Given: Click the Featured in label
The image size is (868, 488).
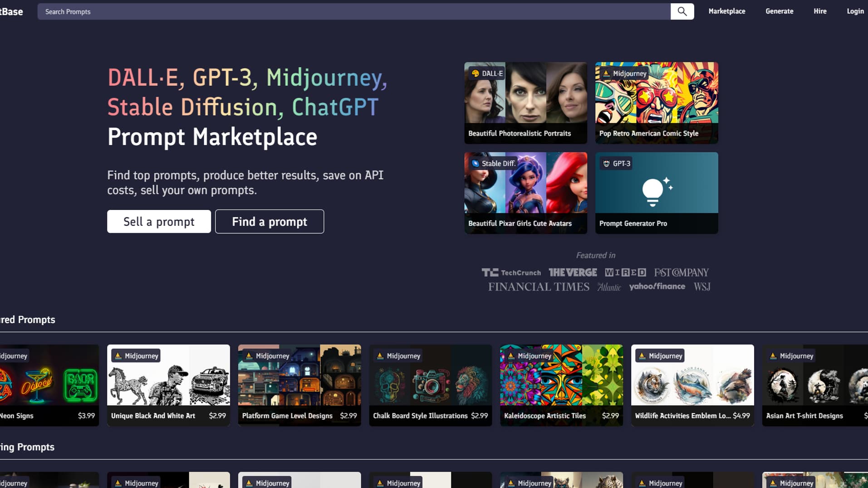Looking at the screenshot, I should pyautogui.click(x=595, y=255).
